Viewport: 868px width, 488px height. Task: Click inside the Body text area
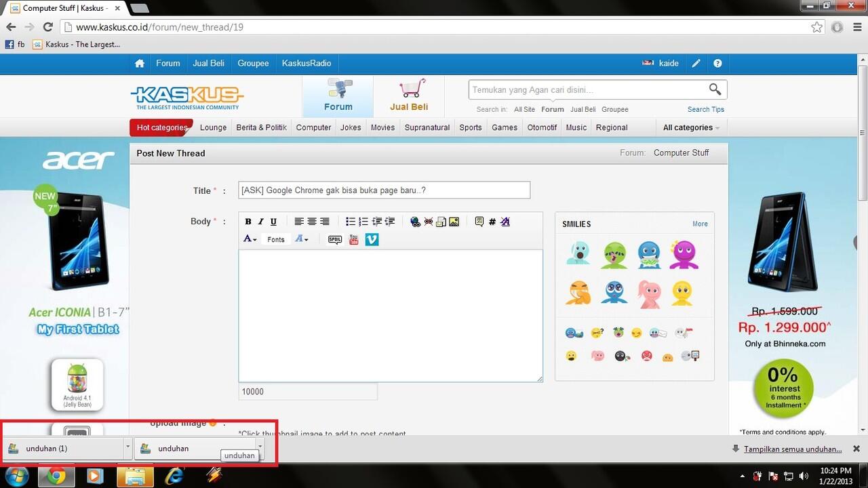click(x=390, y=316)
